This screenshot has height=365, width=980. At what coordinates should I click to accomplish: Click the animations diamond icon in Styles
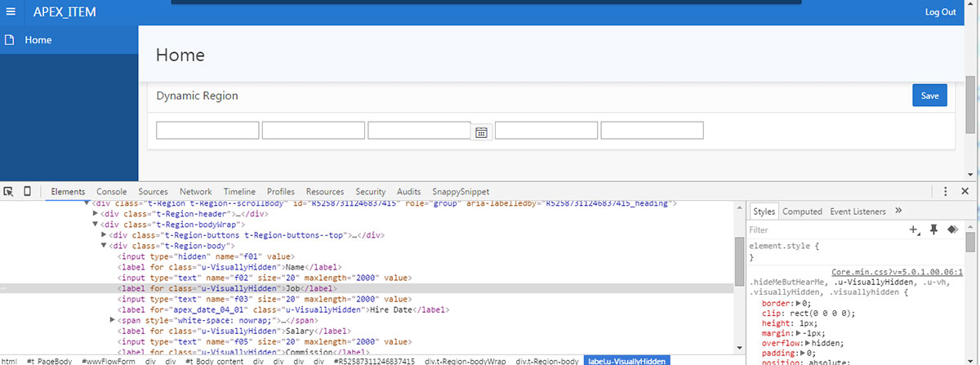pos(951,230)
